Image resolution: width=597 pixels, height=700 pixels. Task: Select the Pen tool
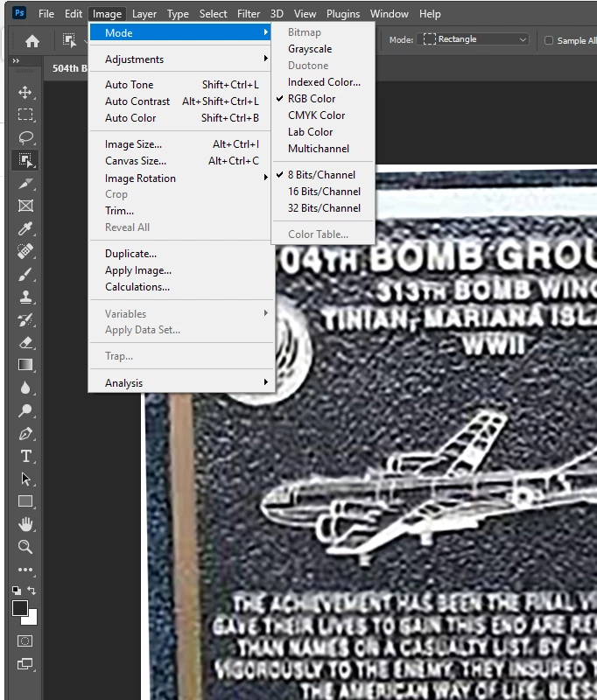click(x=25, y=433)
